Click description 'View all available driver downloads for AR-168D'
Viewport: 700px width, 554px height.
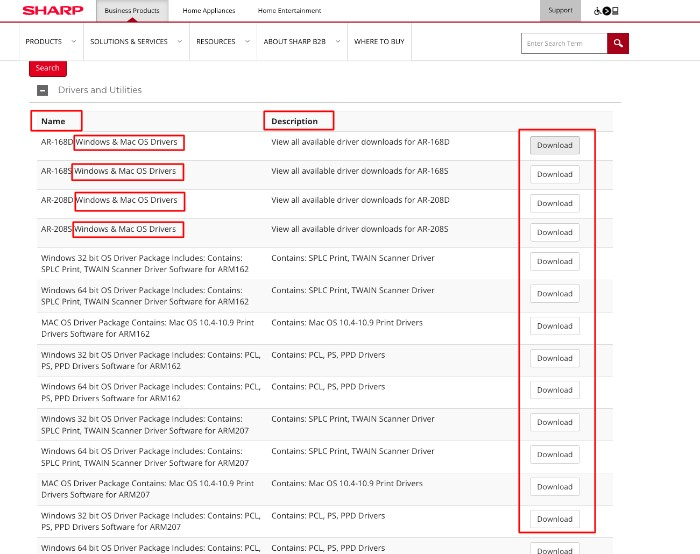point(360,142)
